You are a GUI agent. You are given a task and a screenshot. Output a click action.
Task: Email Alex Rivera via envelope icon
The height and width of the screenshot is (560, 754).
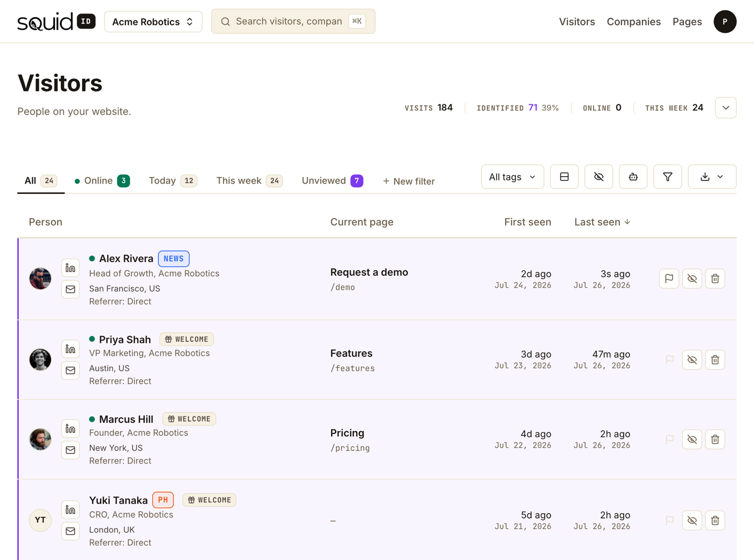(x=71, y=289)
